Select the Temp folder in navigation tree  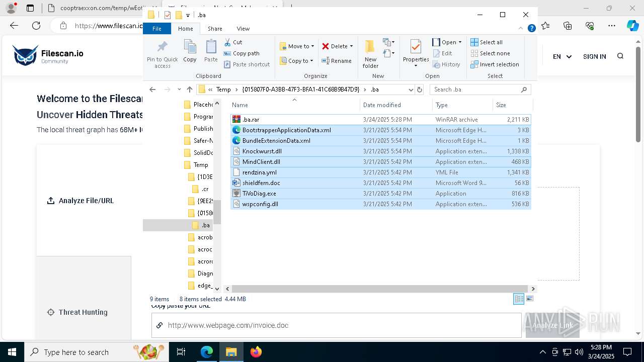(x=200, y=165)
